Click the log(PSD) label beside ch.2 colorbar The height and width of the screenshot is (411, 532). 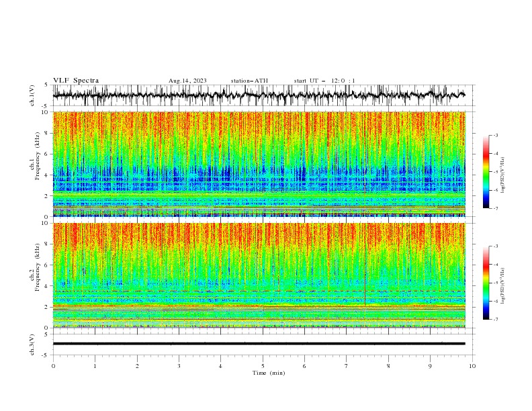(x=503, y=285)
